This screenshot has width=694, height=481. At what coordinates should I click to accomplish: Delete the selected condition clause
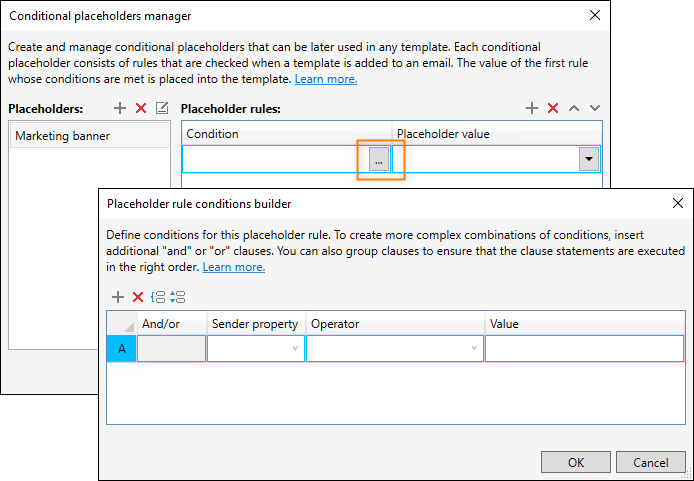[x=138, y=297]
